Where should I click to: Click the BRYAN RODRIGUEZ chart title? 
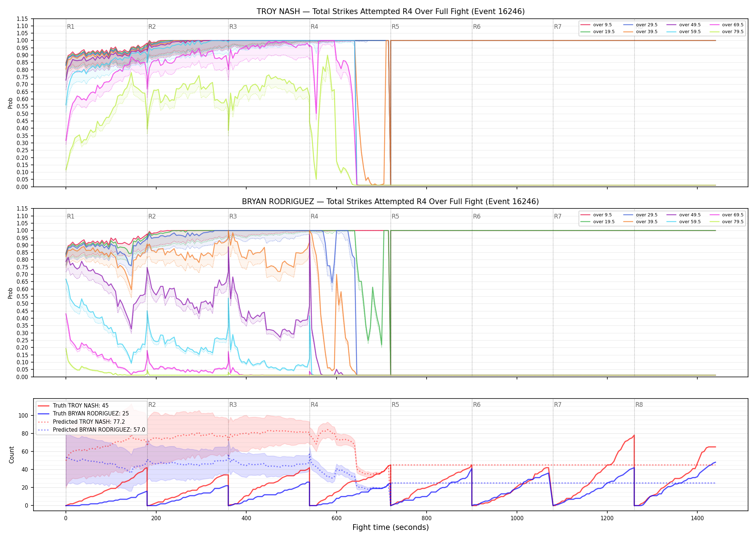tap(391, 202)
